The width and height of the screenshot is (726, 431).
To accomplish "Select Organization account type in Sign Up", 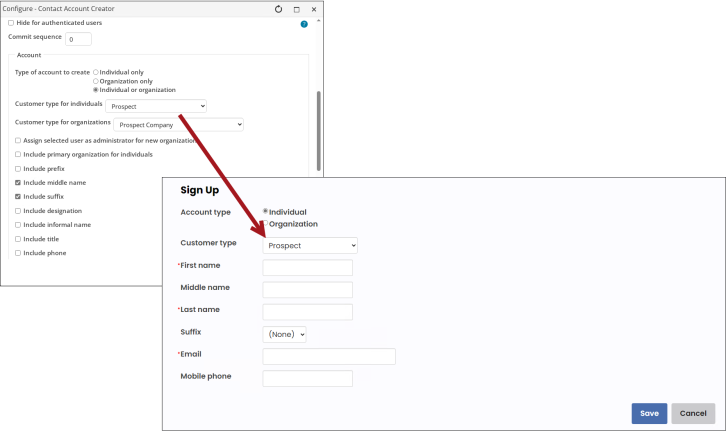I will (x=266, y=223).
